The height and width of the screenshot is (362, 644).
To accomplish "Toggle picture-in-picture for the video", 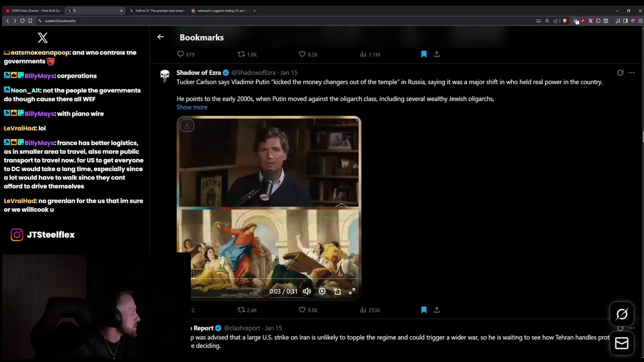I will [x=337, y=291].
